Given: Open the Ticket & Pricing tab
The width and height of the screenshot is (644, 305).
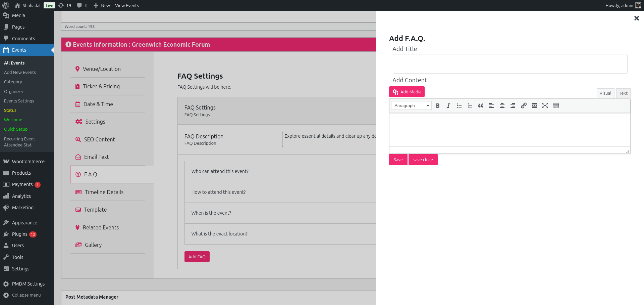Looking at the screenshot, I should (108, 86).
